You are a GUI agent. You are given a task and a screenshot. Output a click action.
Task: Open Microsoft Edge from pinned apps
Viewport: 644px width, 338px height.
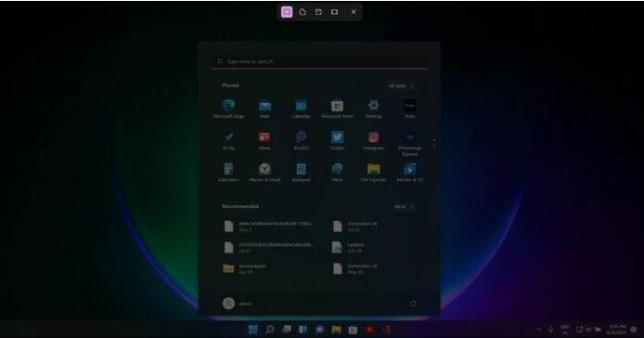tap(228, 109)
